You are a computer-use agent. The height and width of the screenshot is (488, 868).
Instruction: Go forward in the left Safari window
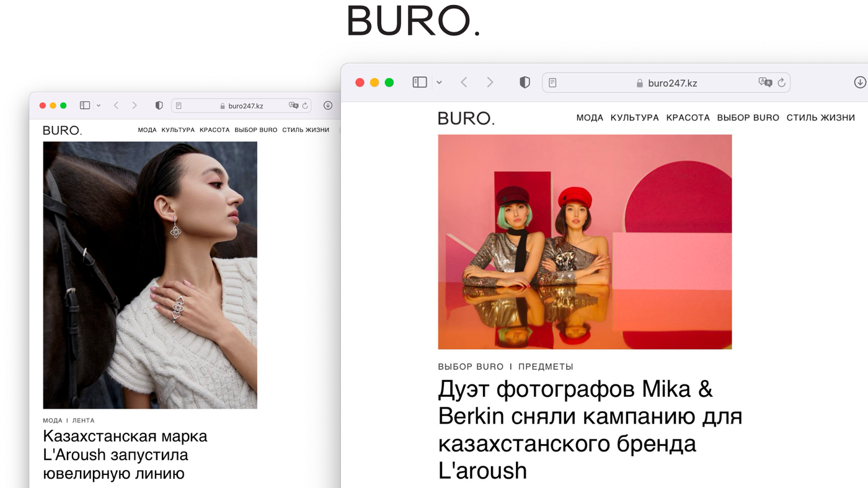tap(135, 105)
